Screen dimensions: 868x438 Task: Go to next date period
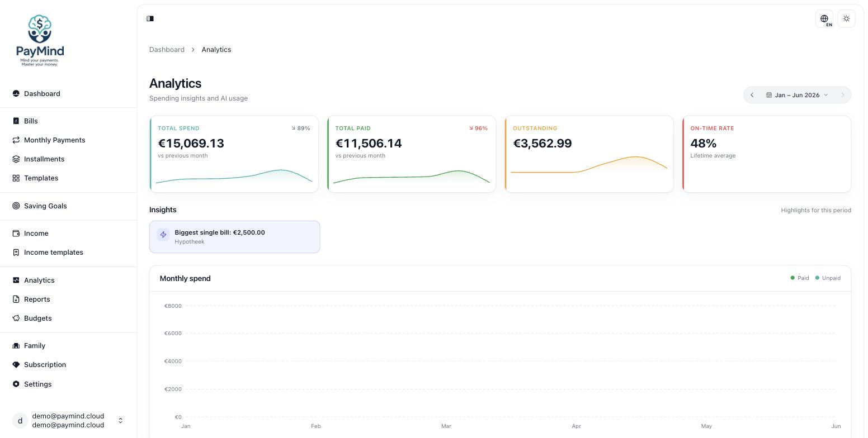[x=842, y=95]
